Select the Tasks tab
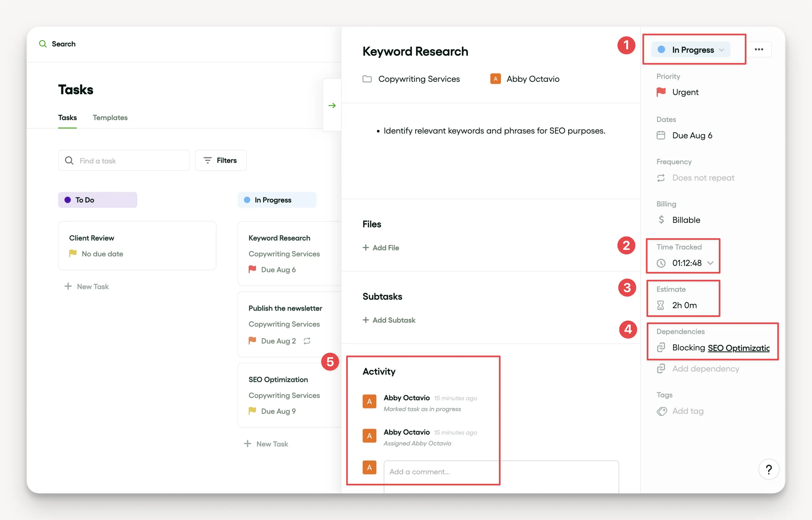This screenshot has width=812, height=520. (x=68, y=118)
